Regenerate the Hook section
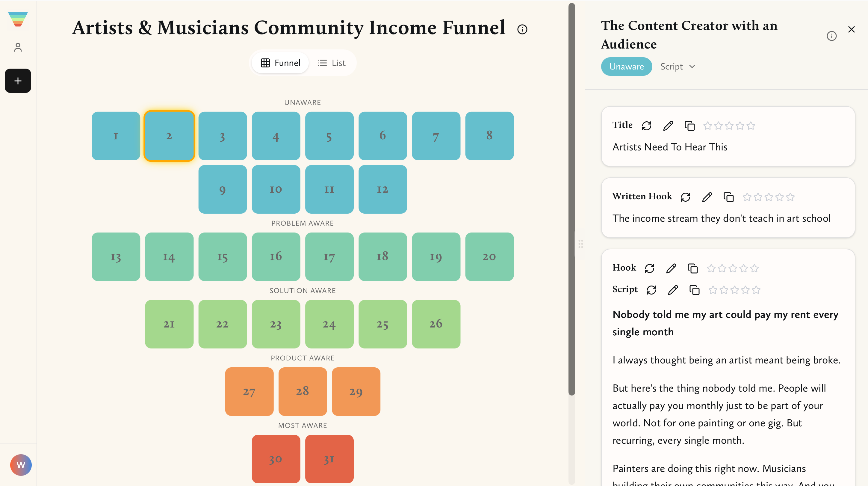The width and height of the screenshot is (868, 486). click(649, 268)
